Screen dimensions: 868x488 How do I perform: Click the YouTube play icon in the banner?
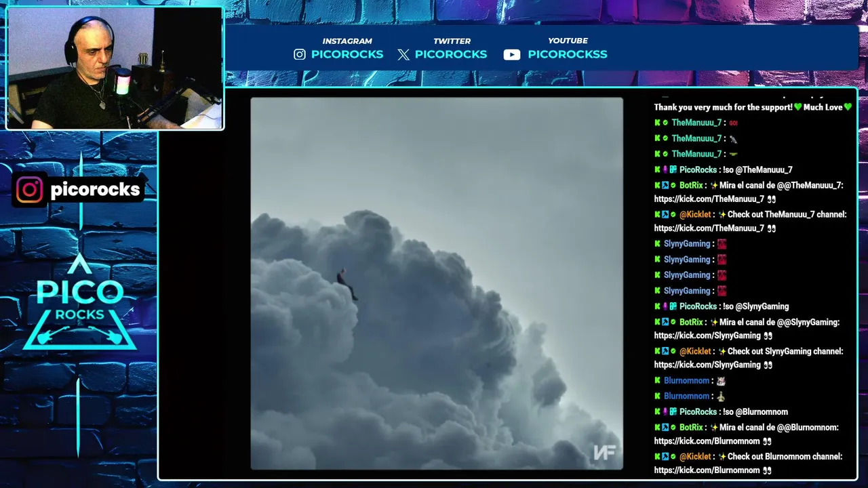click(512, 55)
